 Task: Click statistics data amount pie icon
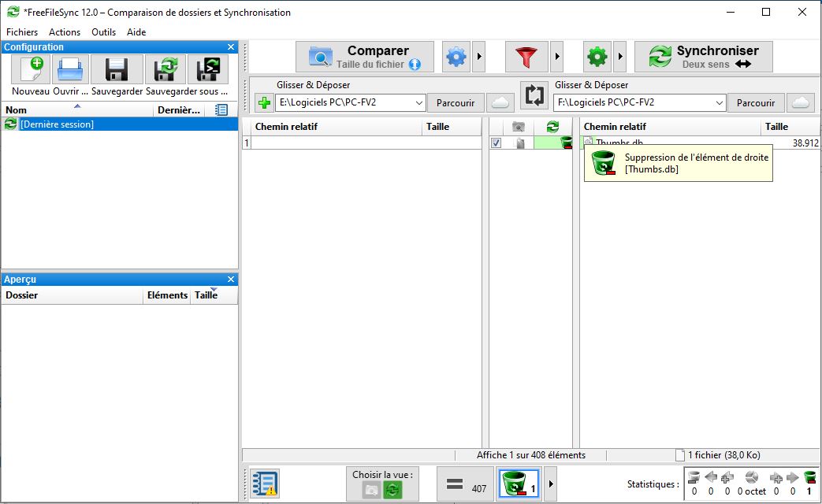tap(752, 477)
